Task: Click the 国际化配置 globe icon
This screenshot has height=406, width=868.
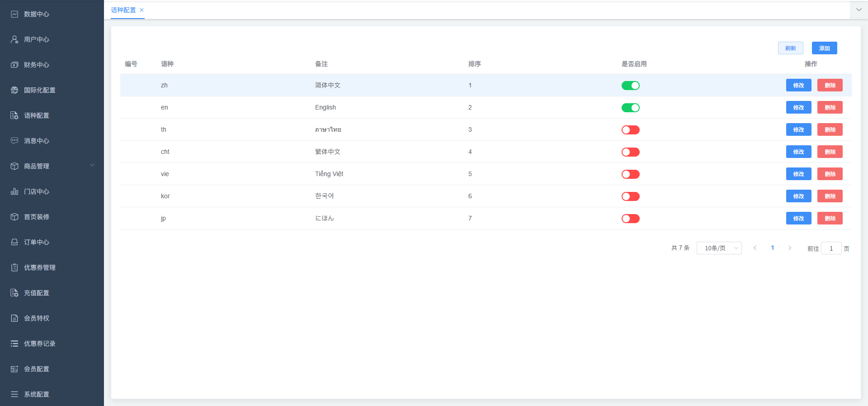Action: point(14,90)
